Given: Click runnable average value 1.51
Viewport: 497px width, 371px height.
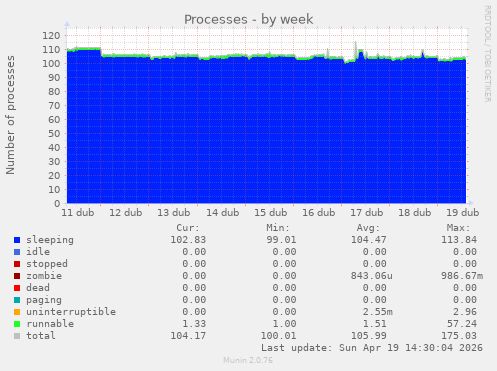Looking at the screenshot, I should pyautogui.click(x=375, y=324).
